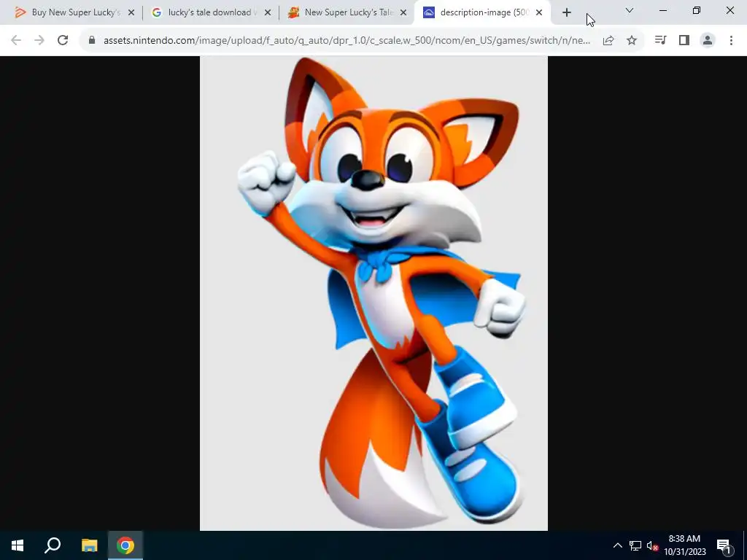This screenshot has height=560, width=747.
Task: Bookmark this page with star
Action: (x=632, y=41)
